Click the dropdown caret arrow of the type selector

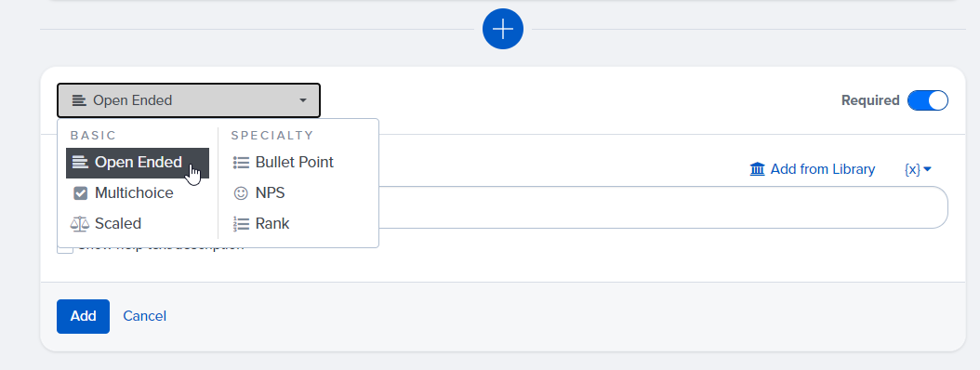(x=302, y=100)
